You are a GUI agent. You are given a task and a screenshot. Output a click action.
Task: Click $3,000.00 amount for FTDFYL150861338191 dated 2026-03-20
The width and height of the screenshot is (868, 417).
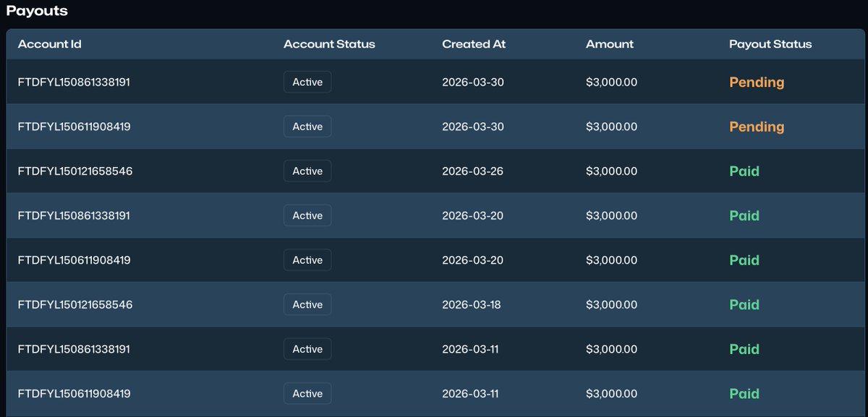click(612, 215)
